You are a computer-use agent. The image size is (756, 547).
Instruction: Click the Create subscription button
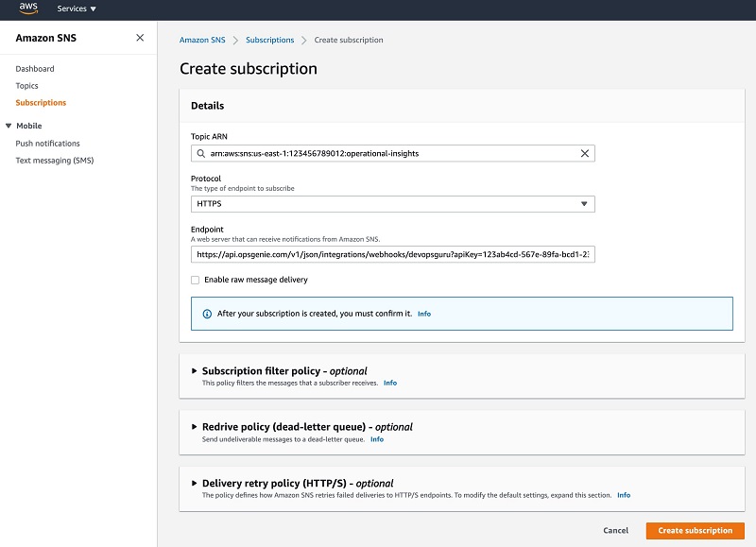click(695, 531)
